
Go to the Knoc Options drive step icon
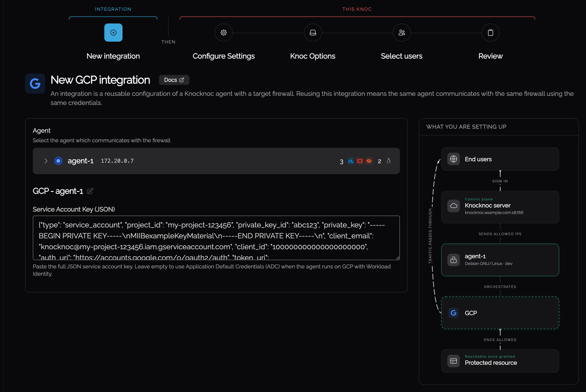(313, 33)
